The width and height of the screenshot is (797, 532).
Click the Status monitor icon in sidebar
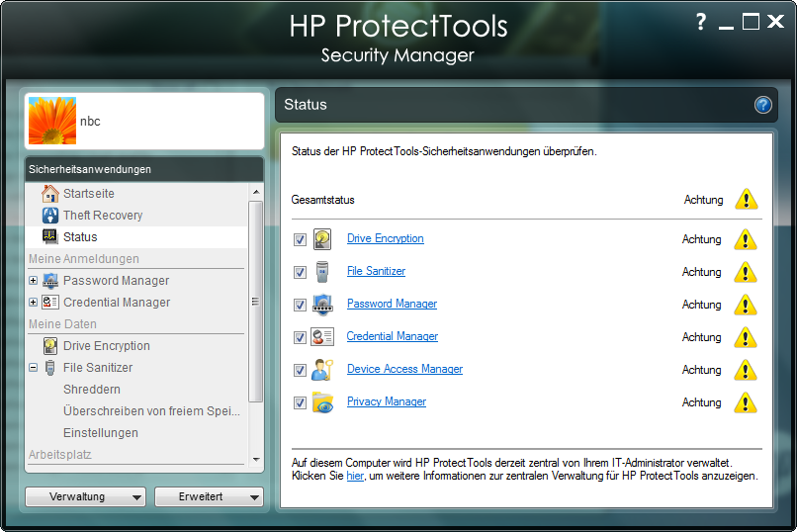(x=49, y=236)
